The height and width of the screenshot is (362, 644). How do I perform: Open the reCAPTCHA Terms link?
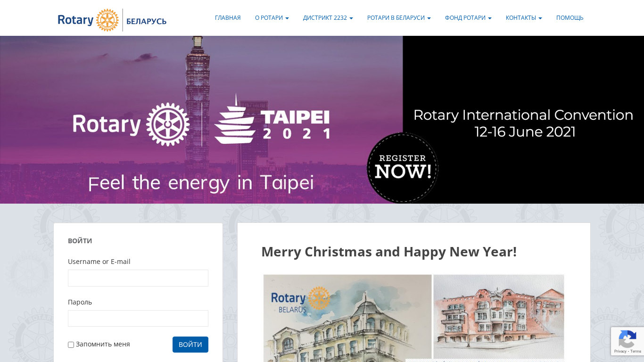pyautogui.click(x=636, y=351)
